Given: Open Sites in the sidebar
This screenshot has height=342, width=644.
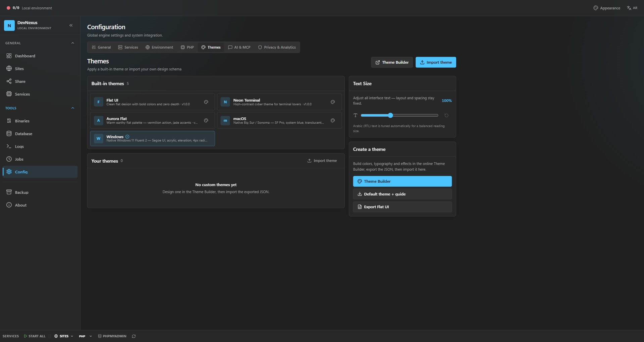Looking at the screenshot, I should pos(40,69).
